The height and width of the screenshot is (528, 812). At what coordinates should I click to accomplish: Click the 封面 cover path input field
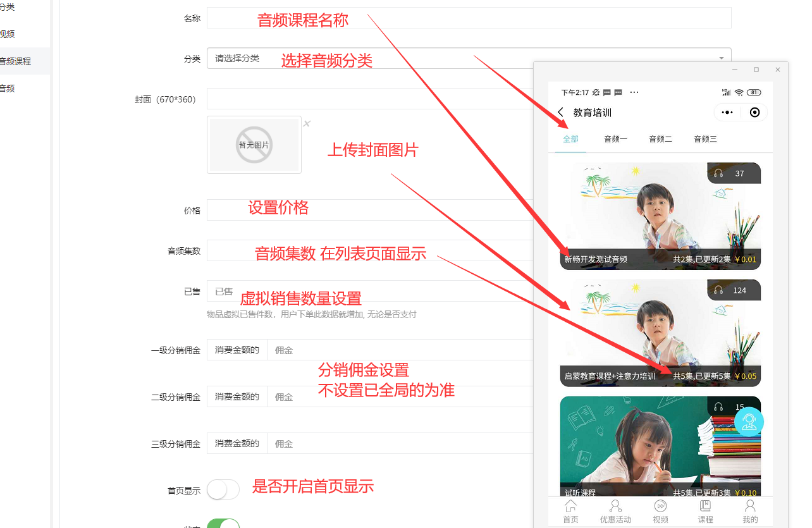click(x=370, y=99)
